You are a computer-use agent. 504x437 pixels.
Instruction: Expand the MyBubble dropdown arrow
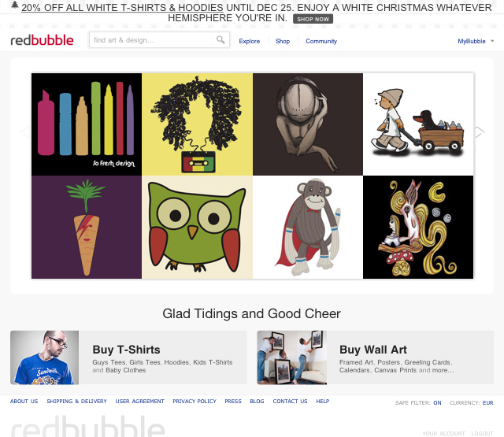point(492,41)
